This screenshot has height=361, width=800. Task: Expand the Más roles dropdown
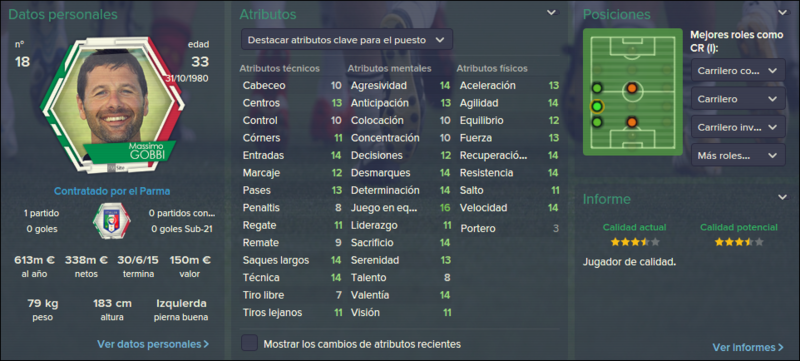(x=738, y=156)
